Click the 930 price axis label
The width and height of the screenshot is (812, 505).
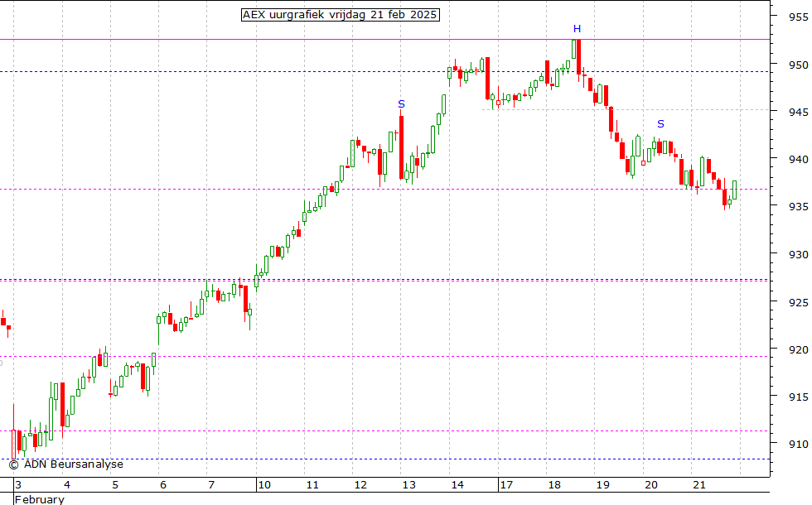(798, 255)
